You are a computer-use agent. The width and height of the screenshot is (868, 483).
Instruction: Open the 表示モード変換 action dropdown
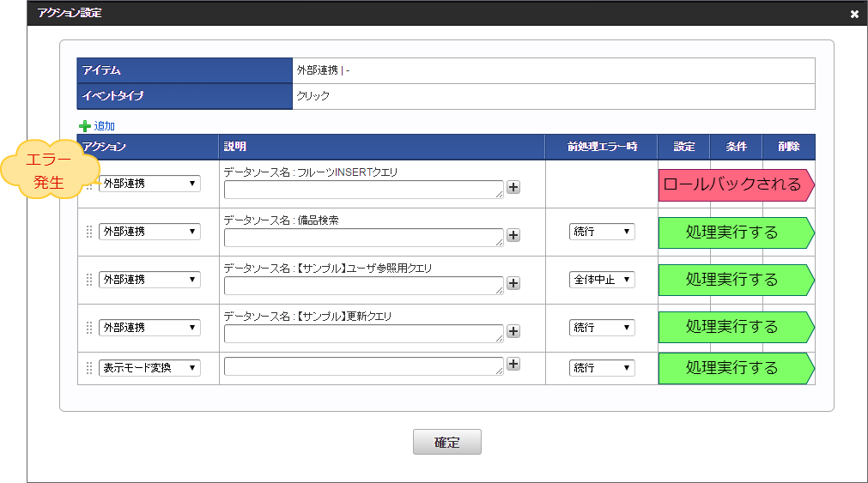click(149, 368)
